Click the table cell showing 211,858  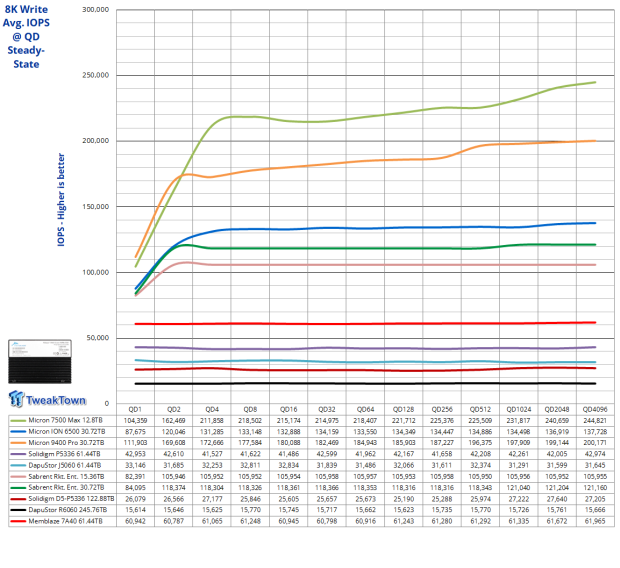tap(212, 420)
